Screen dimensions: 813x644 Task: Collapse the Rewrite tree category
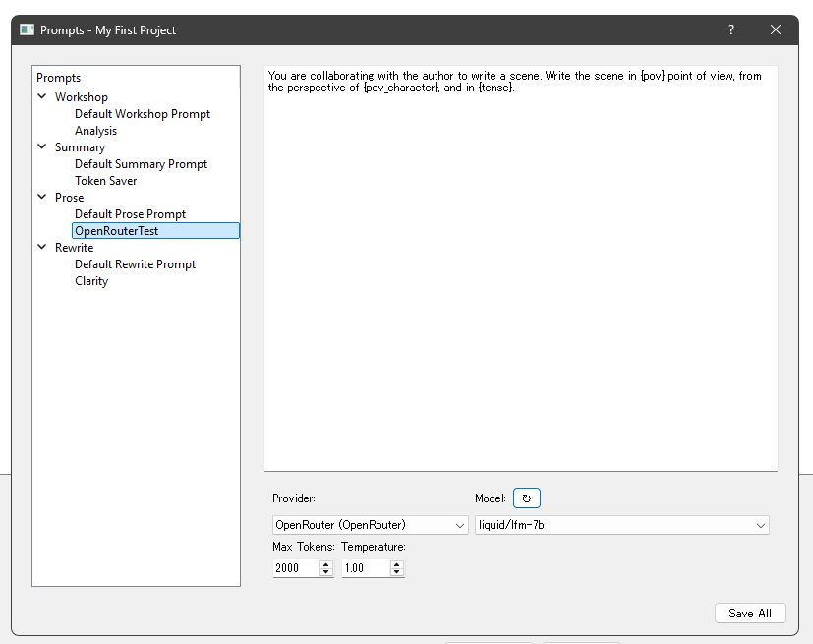point(42,248)
